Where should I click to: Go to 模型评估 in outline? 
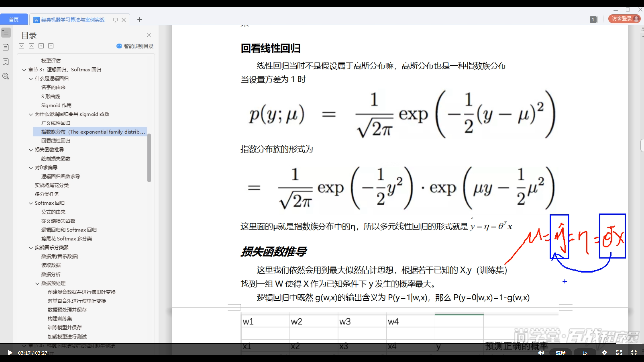tap(51, 61)
